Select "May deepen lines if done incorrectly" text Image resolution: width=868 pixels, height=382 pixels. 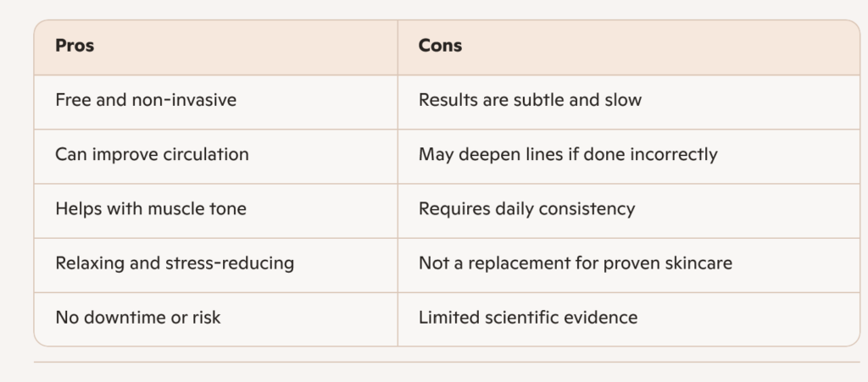[x=568, y=154]
